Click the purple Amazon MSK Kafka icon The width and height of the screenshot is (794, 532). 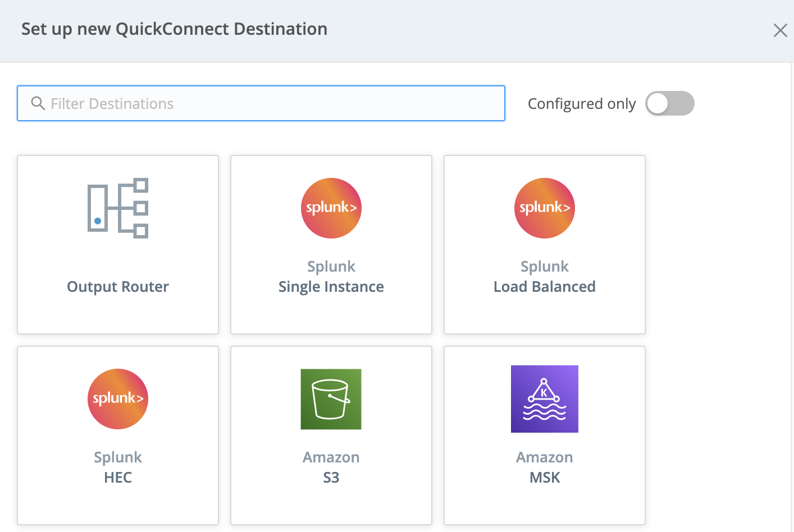point(544,399)
